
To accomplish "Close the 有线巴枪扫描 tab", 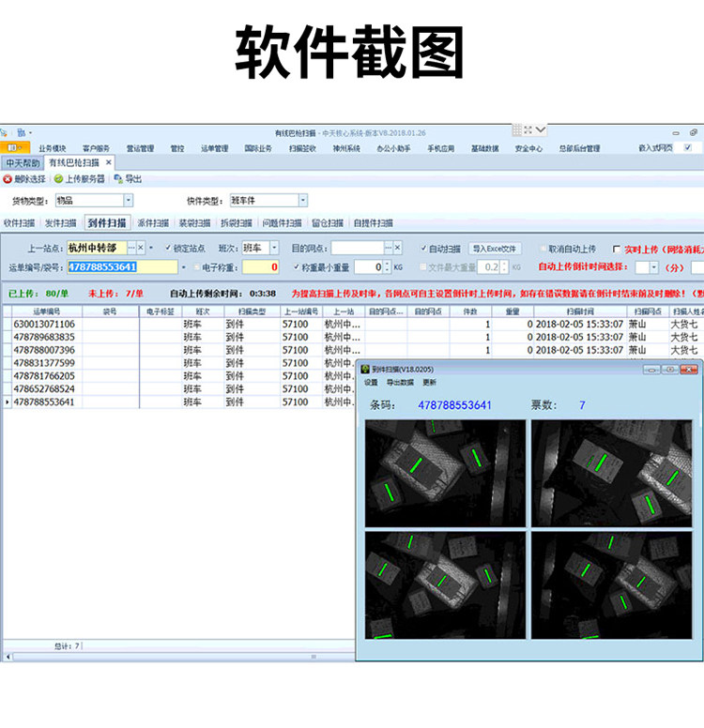I will pos(108,162).
